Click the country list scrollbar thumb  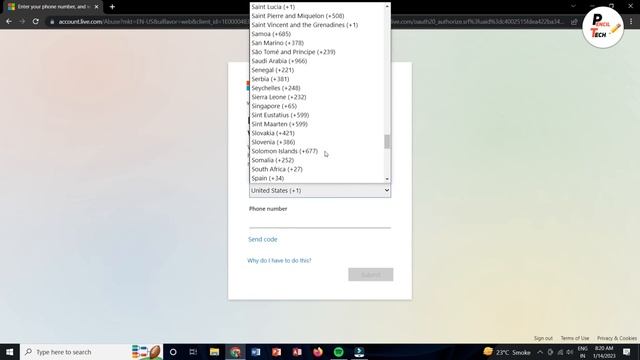[x=387, y=142]
